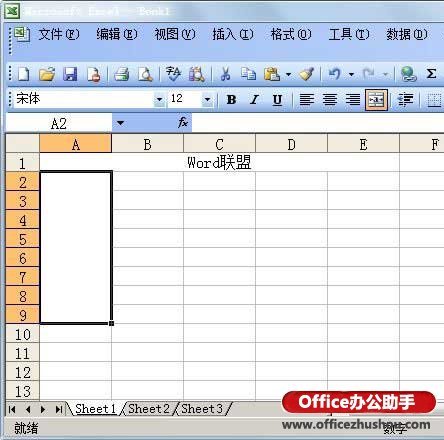Switch to the Sheet2 tab
The height and width of the screenshot is (440, 444).
pos(149,409)
